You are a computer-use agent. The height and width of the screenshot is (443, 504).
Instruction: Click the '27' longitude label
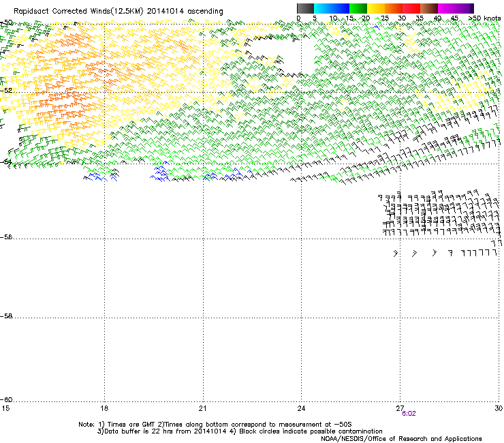(400, 408)
